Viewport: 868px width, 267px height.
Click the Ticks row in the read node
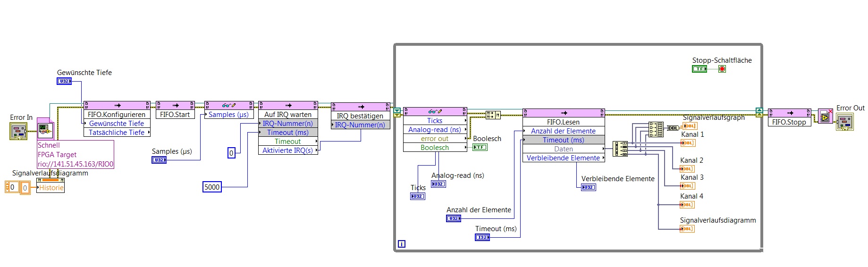435,121
